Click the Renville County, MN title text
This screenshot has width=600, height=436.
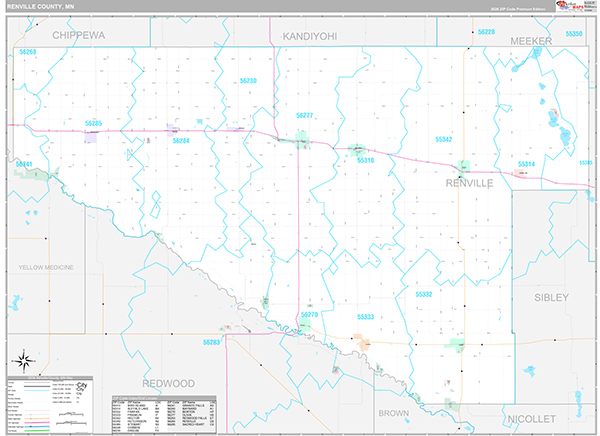tap(40, 7)
